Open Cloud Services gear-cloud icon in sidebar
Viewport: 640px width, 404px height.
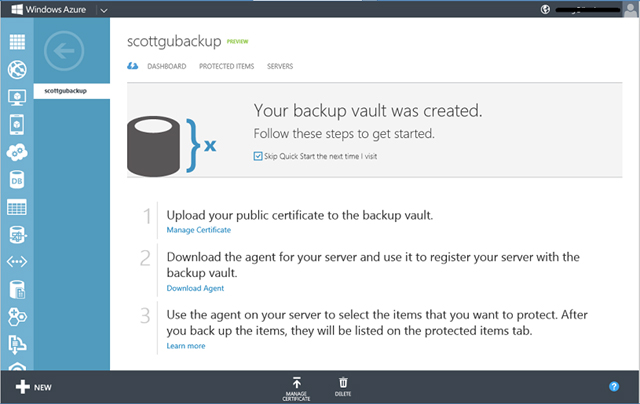point(16,153)
